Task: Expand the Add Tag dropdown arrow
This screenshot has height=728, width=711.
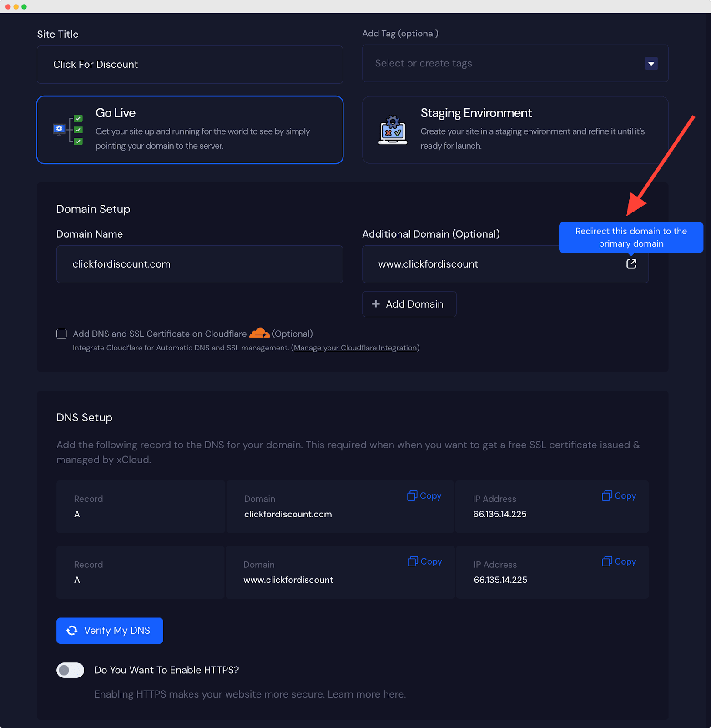Action: (x=651, y=64)
